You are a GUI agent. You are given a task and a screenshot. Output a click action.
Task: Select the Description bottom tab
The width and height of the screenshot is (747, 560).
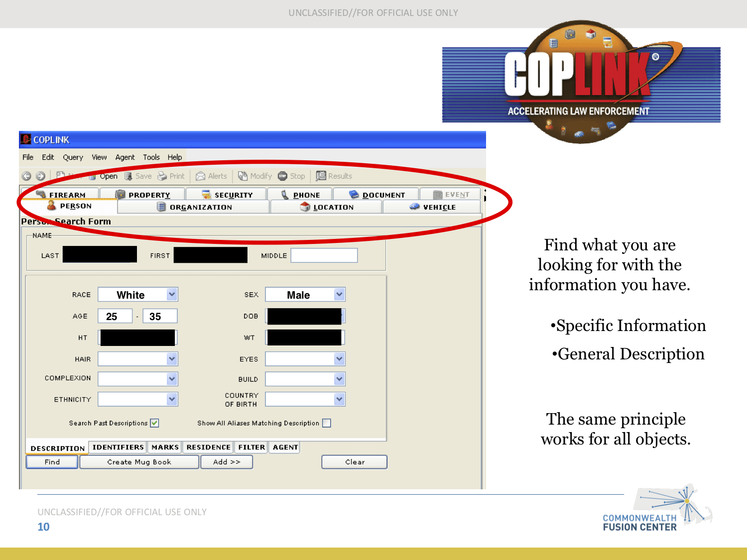point(57,448)
